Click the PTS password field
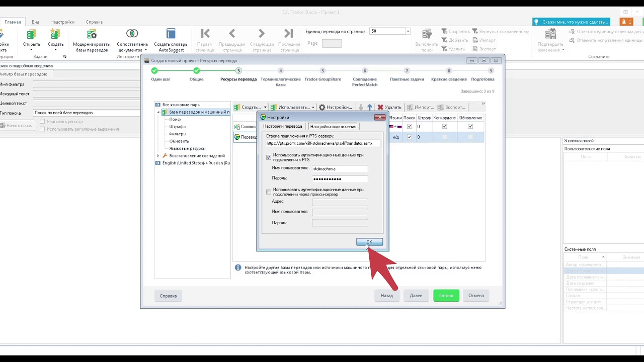644x362 pixels. (x=340, y=179)
